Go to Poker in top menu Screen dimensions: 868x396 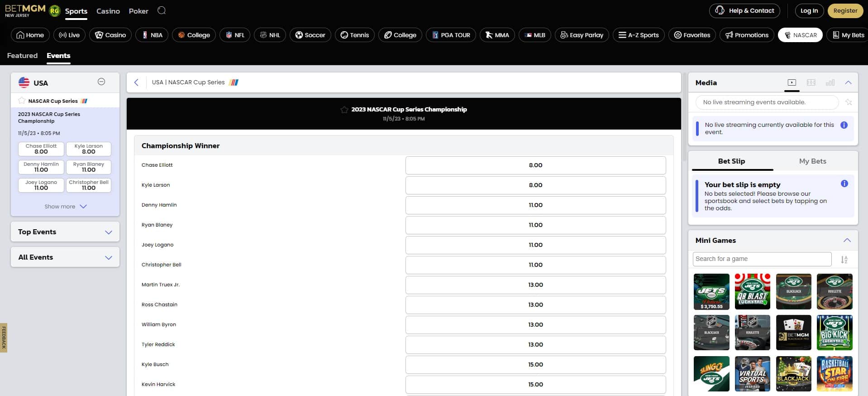point(138,11)
